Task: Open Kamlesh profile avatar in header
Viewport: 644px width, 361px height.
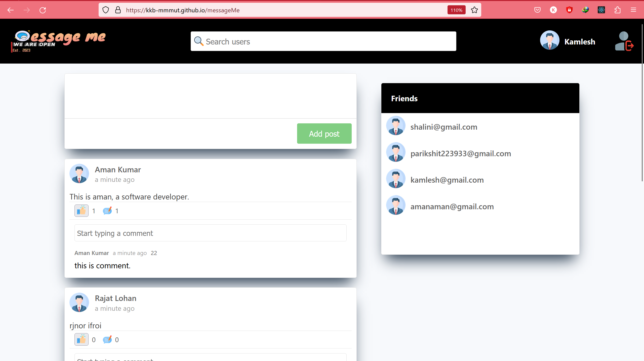Action: pyautogui.click(x=549, y=40)
